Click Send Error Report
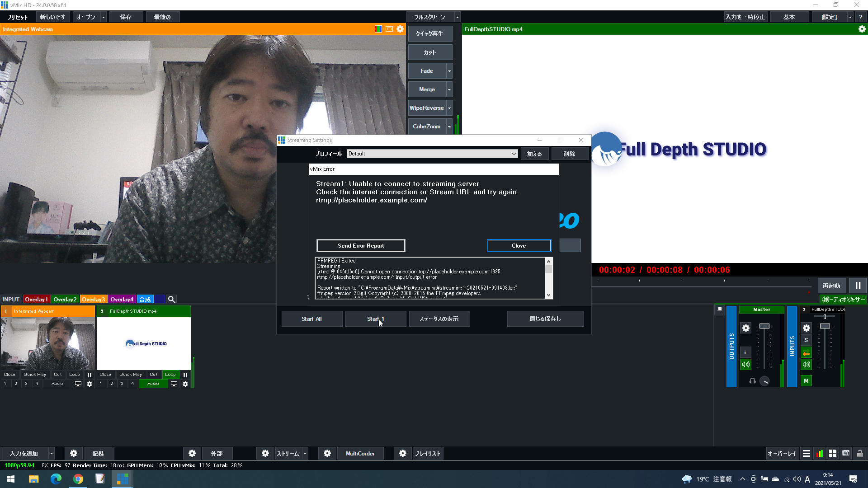Image resolution: width=868 pixels, height=488 pixels. [x=360, y=245]
